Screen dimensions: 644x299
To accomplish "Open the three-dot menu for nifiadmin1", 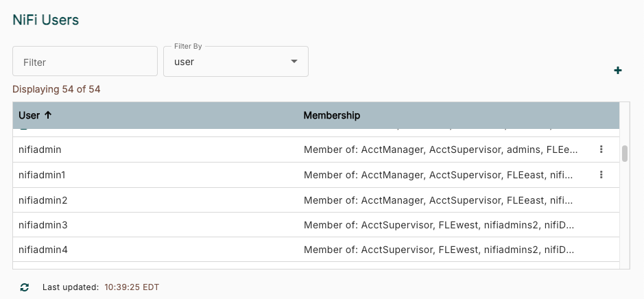I will point(601,175).
